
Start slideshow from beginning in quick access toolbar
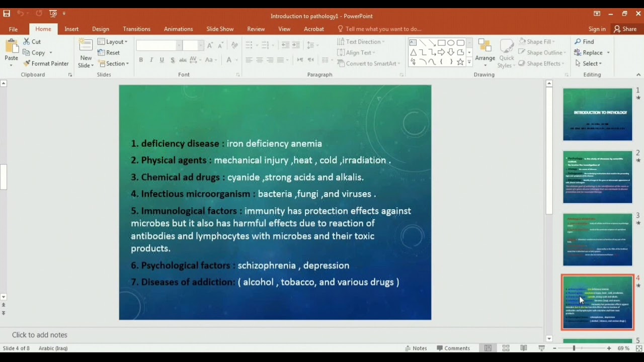[x=53, y=14]
